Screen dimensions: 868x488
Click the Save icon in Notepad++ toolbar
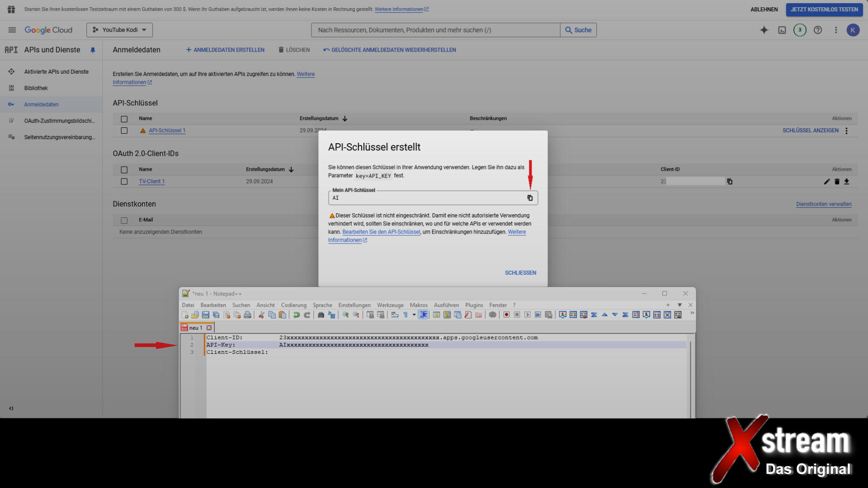pyautogui.click(x=206, y=315)
